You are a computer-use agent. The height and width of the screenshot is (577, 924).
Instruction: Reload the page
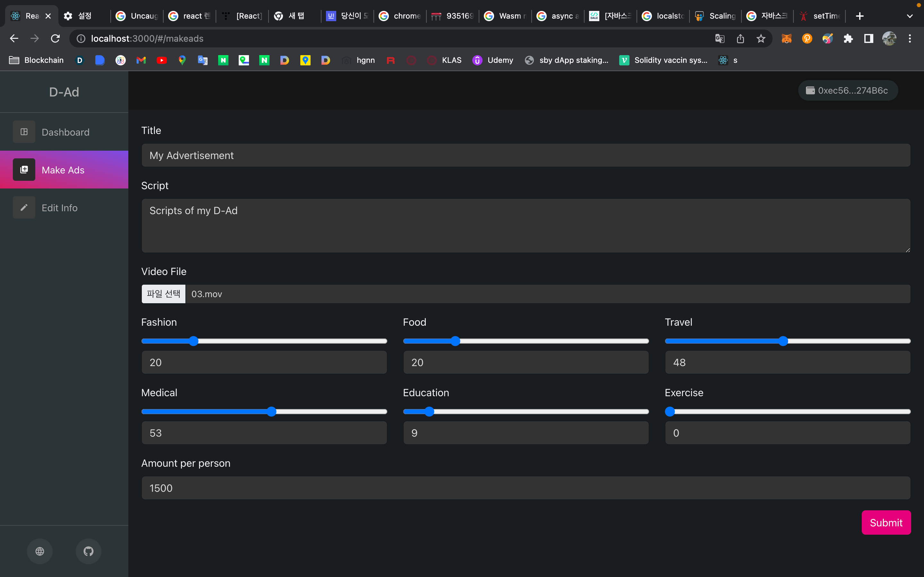click(x=56, y=38)
